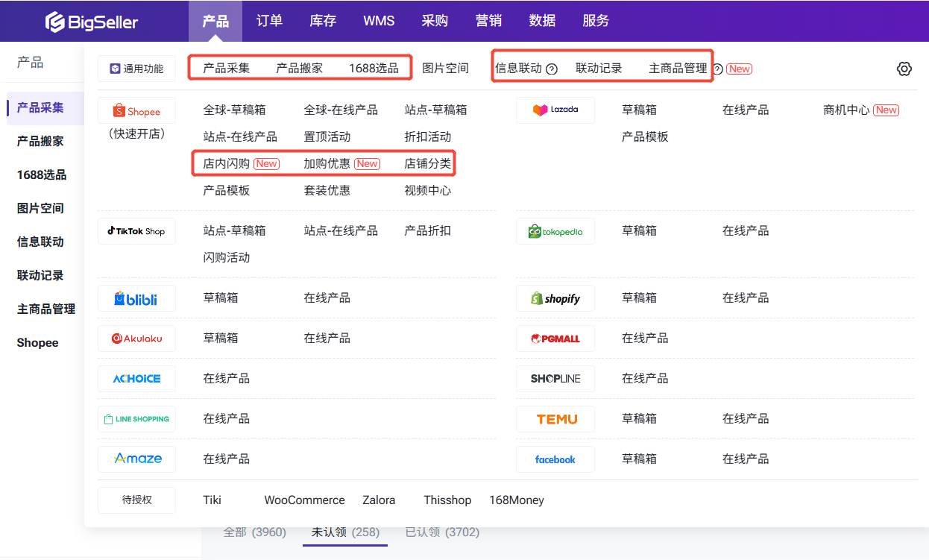Open the 订单 menu in top navigation
This screenshot has height=560, width=929.
point(269,21)
